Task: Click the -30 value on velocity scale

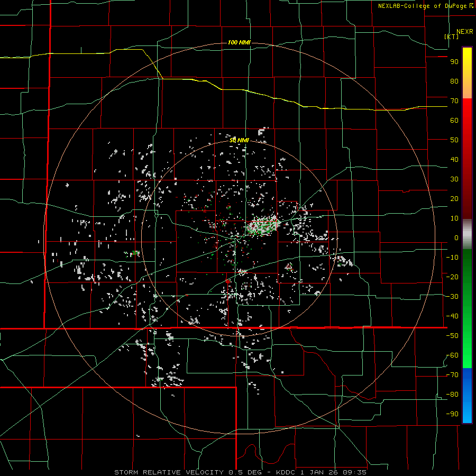Action: tap(452, 297)
